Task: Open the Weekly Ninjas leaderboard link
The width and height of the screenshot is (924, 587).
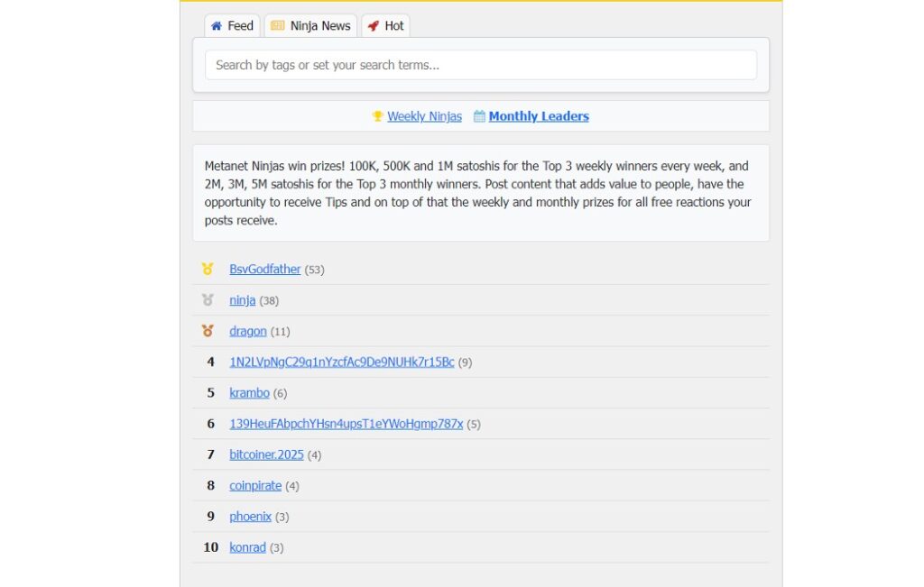Action: pos(424,116)
